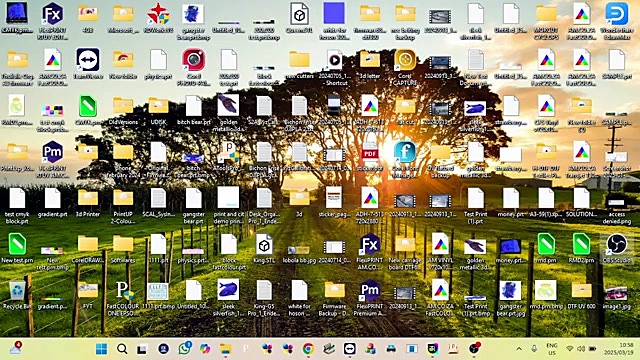
Task: Select the bitch bear.prt file
Action: click(x=193, y=106)
